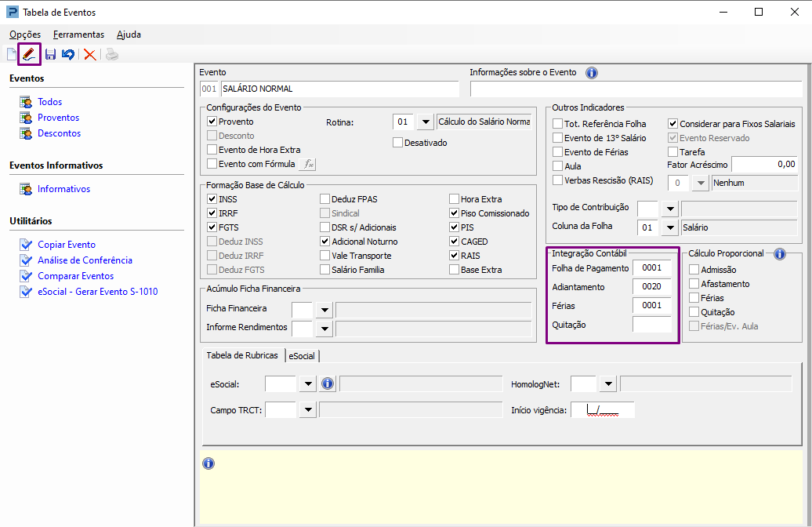Click the check icon beside Copiar Evento
Viewport: 812px width, 527px height.
point(26,245)
